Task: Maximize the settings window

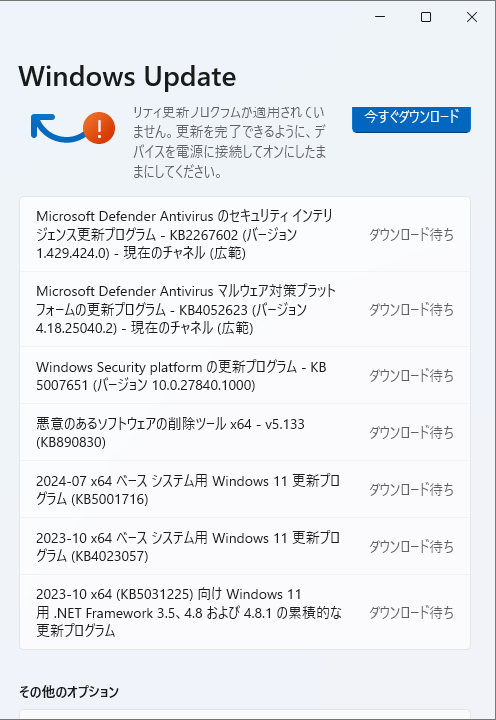Action: (x=426, y=17)
